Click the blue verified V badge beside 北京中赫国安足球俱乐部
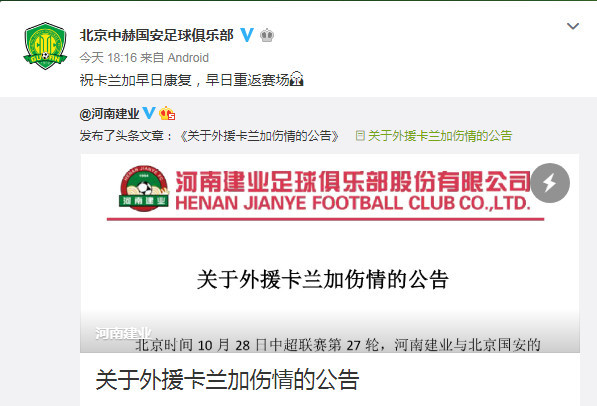The width and height of the screenshot is (597, 406). tap(247, 35)
